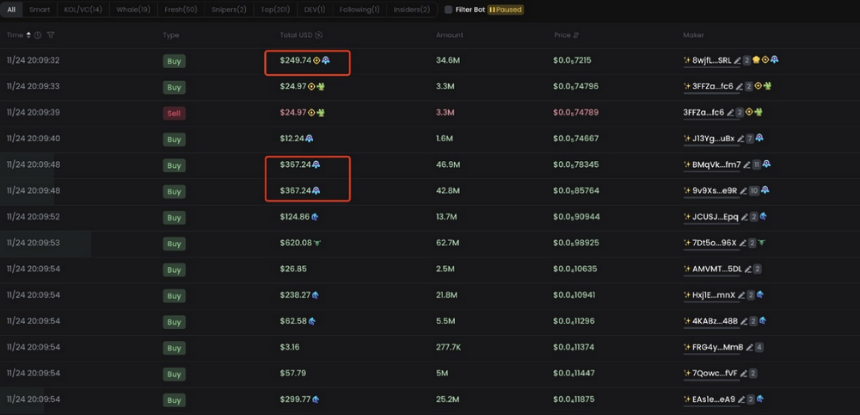Click the cactus badge beside green $24.97
This screenshot has height=415, width=860.
[320, 86]
